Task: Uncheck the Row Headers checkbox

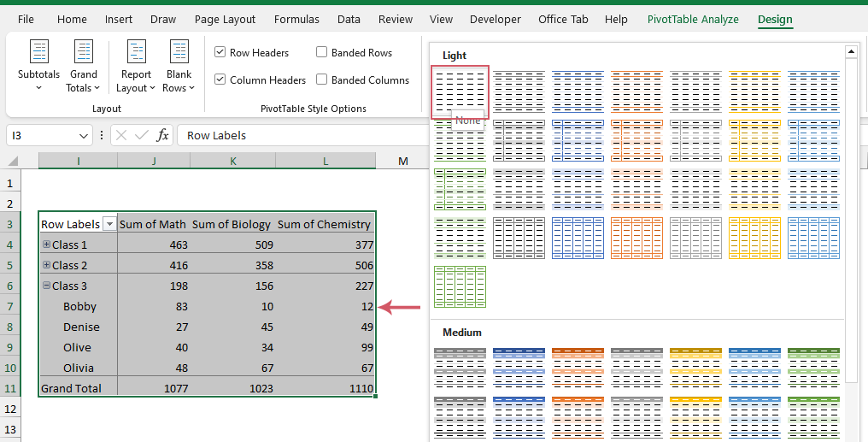Action: (220, 53)
